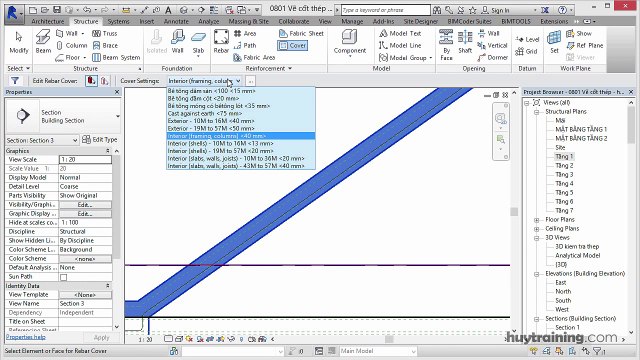
Task: Click the Show work plane tool
Action: point(579,33)
